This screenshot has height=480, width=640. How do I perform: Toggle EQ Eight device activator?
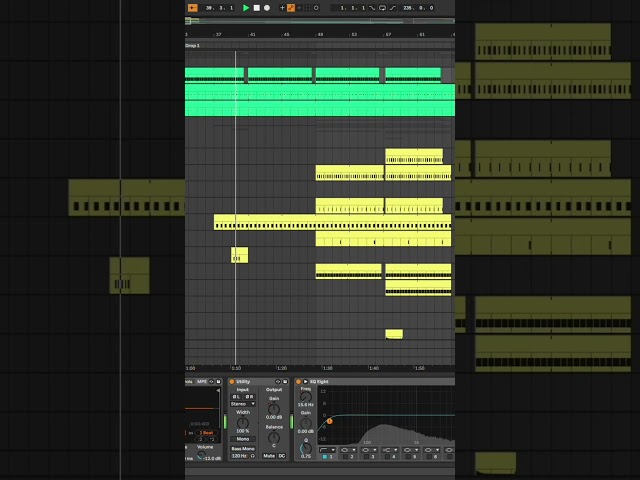click(298, 382)
